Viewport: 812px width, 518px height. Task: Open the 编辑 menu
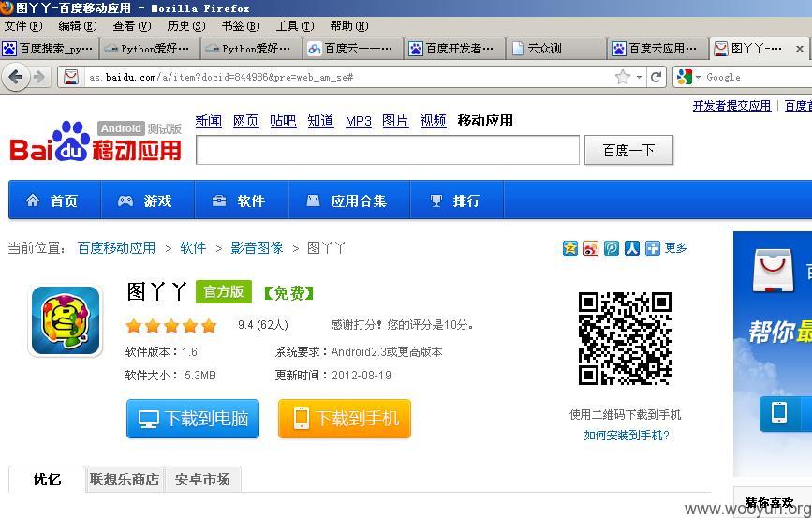coord(77,26)
